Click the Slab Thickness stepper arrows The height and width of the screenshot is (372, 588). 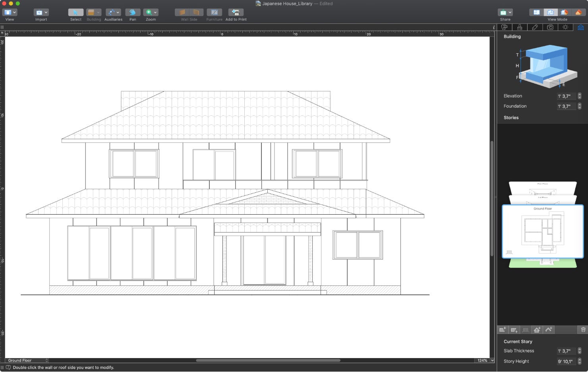click(580, 351)
